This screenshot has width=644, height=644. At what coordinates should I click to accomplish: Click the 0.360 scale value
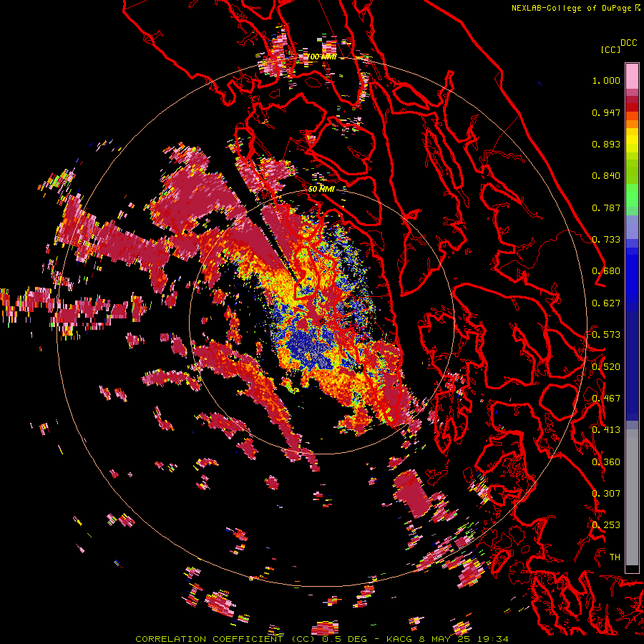pos(606,462)
